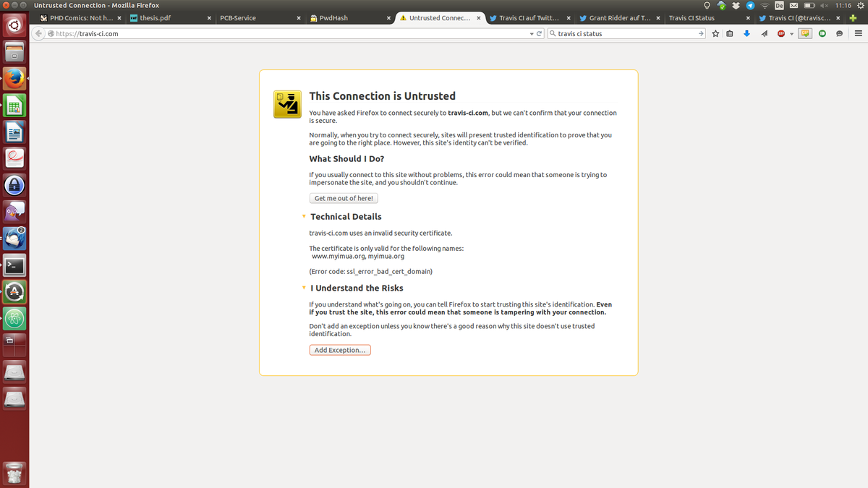Click the paper plane send icon
The width and height of the screenshot is (868, 488).
(x=764, y=33)
